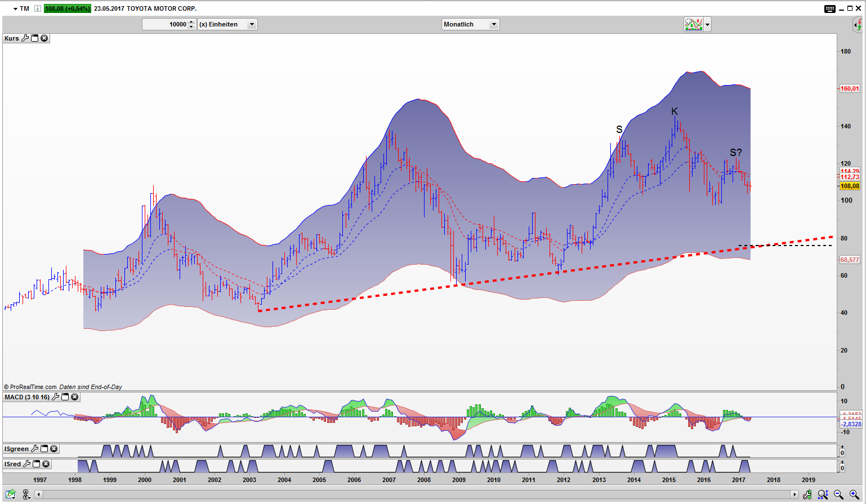Open dropdown arrow beside indicator button
Viewport: 866px width, 504px height.
[708, 24]
